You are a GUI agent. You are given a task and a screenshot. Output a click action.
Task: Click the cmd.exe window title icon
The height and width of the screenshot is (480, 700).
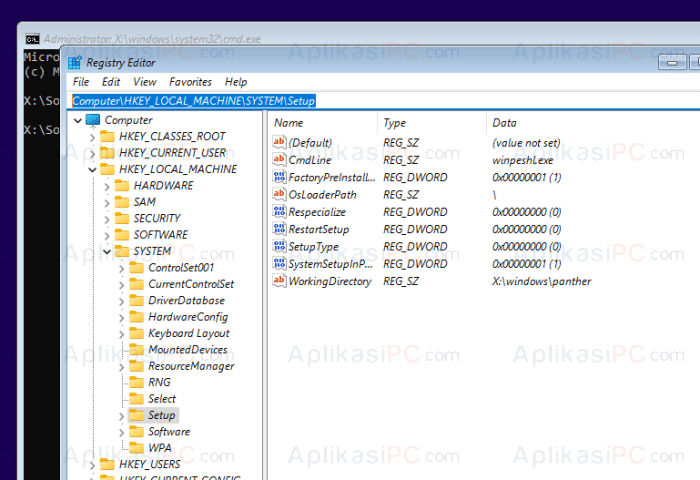(33, 39)
